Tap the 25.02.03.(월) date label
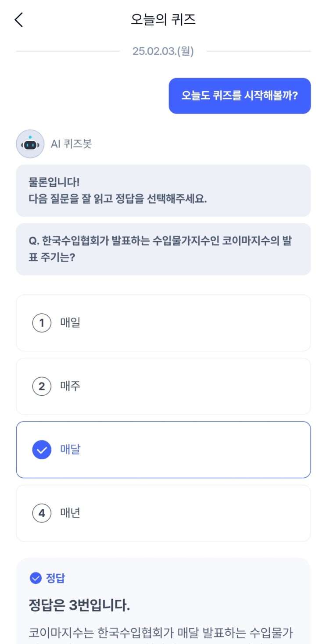 pos(163,51)
